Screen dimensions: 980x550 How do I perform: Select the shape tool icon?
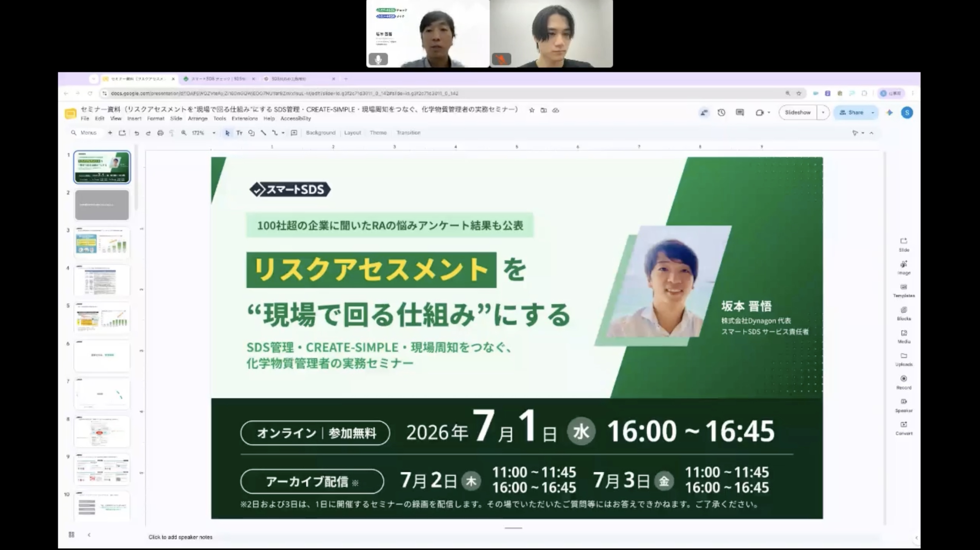pyautogui.click(x=251, y=133)
